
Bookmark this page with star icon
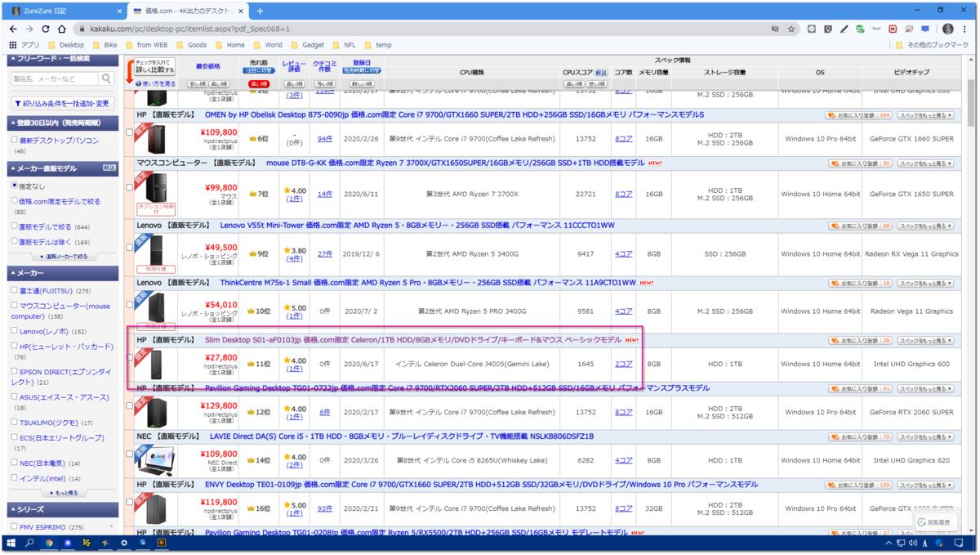791,29
